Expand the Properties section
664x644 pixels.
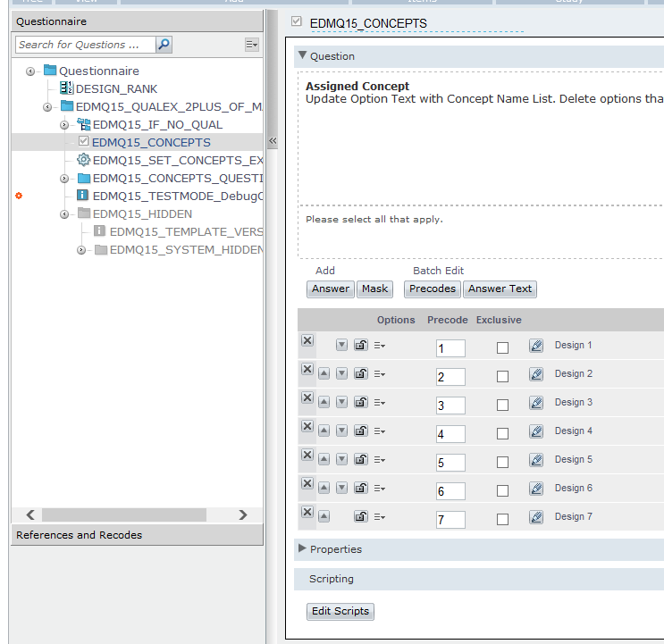click(x=302, y=548)
